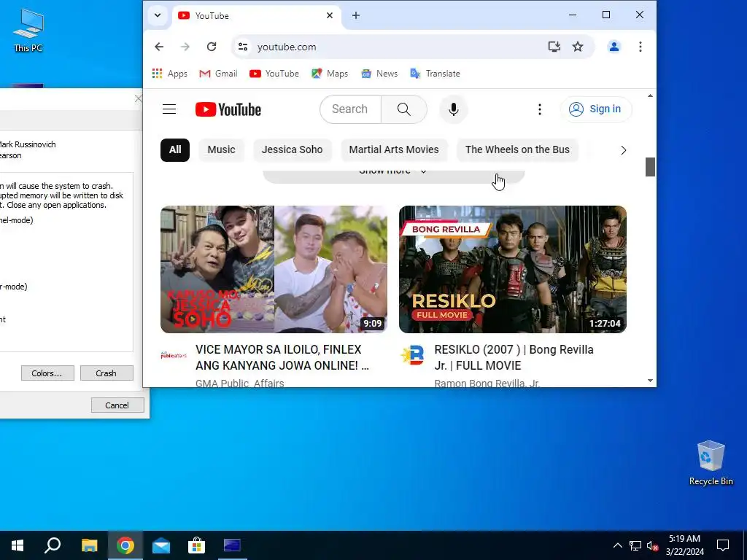Viewport: 747px width, 560px height.
Task: Click the scrollbar down arrow
Action: tap(650, 381)
